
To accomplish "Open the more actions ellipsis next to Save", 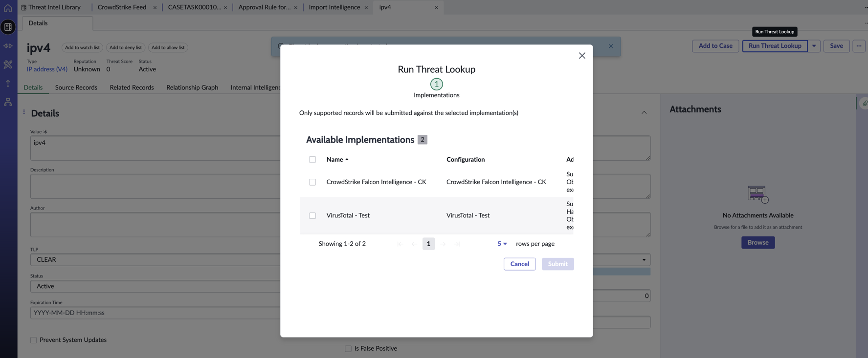I will pyautogui.click(x=859, y=46).
